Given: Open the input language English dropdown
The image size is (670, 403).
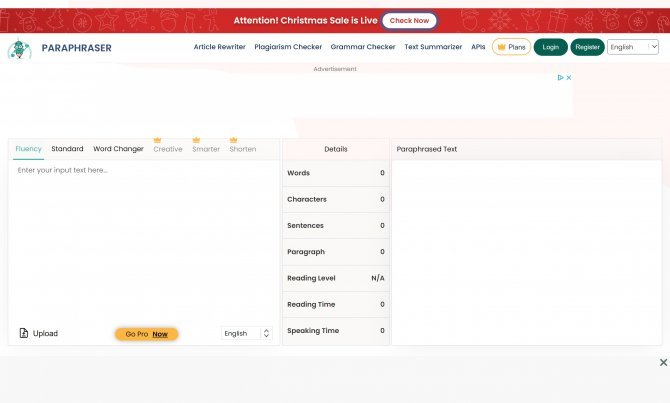Looking at the screenshot, I should click(247, 333).
